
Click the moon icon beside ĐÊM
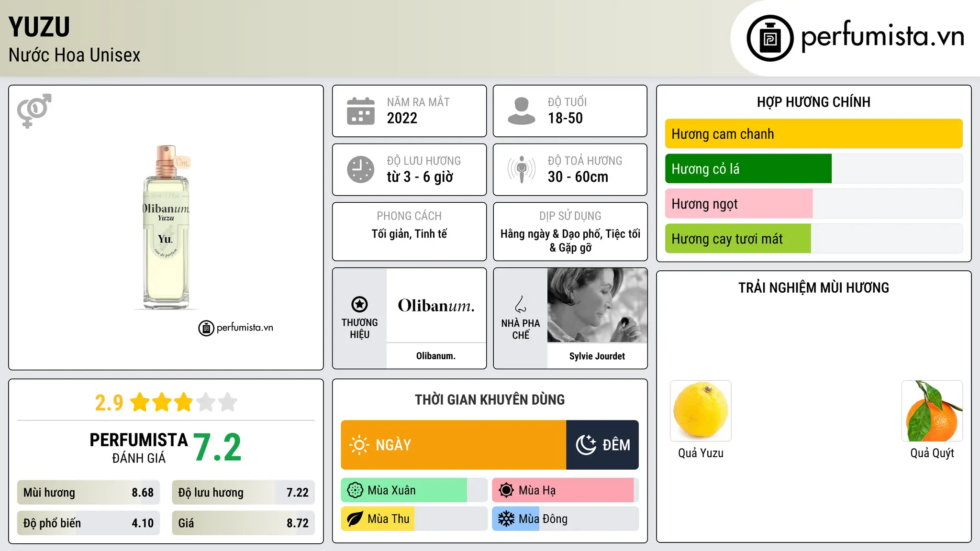586,445
